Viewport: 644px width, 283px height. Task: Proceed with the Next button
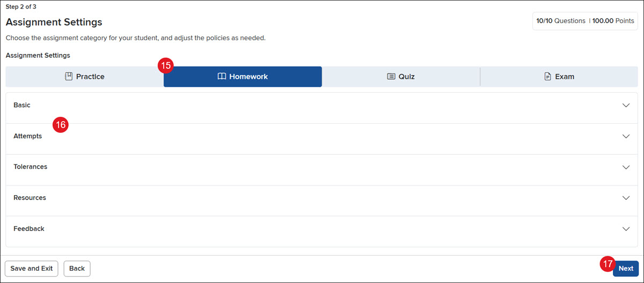click(626, 269)
